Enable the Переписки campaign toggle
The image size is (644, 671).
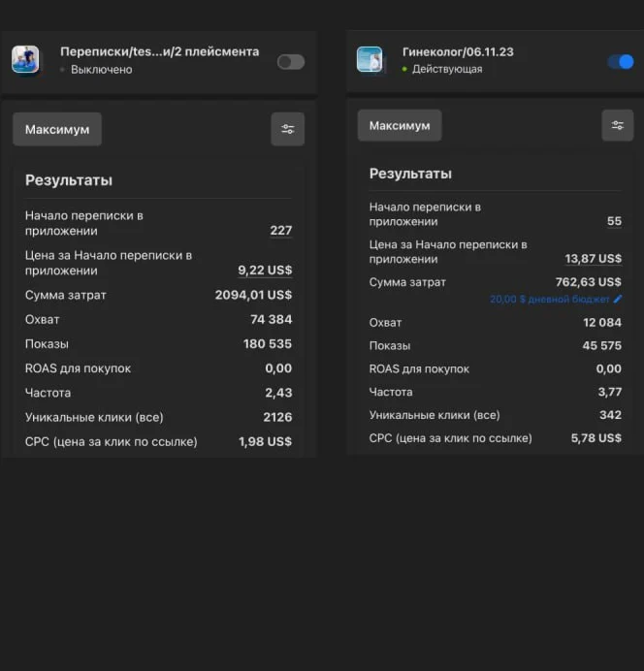tap(291, 62)
